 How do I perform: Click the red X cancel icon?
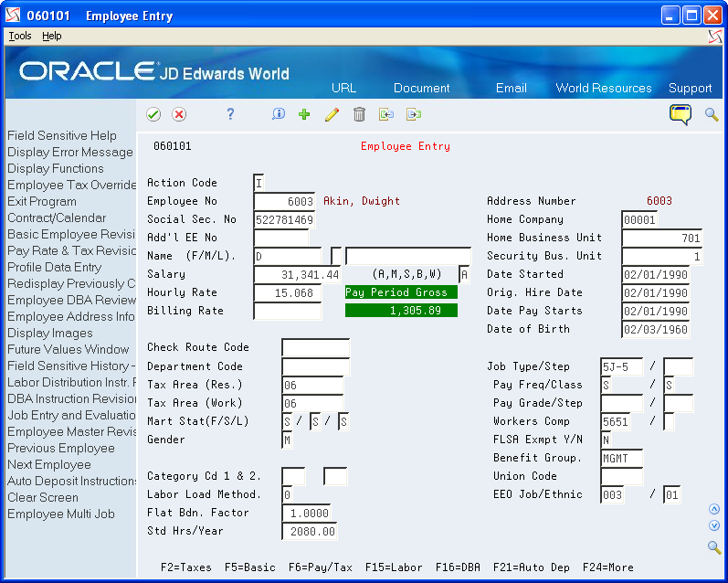point(179,114)
